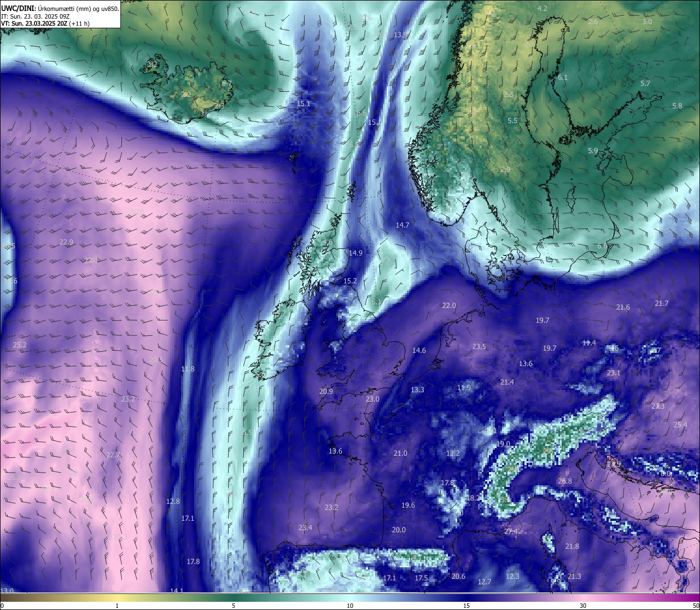Click the 'VT: Sun. 23.03.2025 20Z' line

coord(34,24)
